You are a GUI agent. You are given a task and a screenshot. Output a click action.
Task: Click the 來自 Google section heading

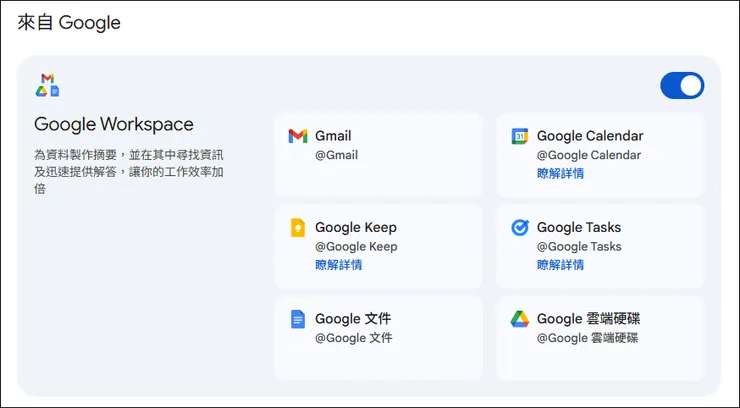(x=69, y=23)
